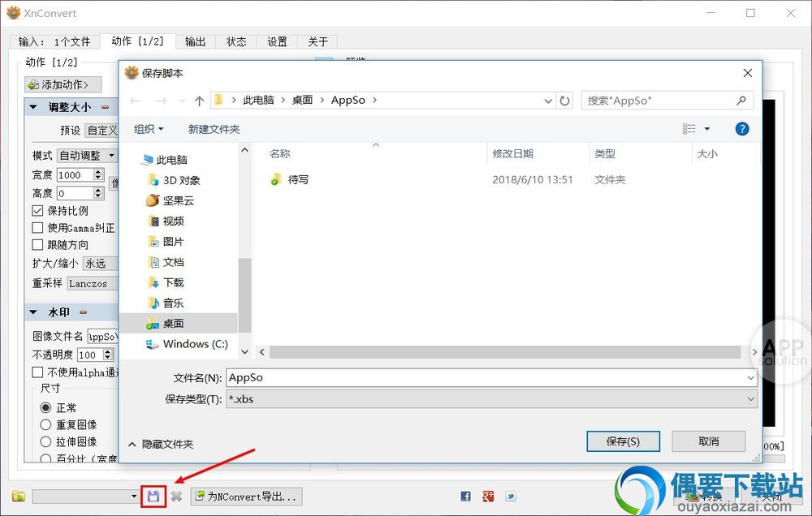812x516 pixels.
Task: Switch to the 输入 tab
Action: [54, 41]
